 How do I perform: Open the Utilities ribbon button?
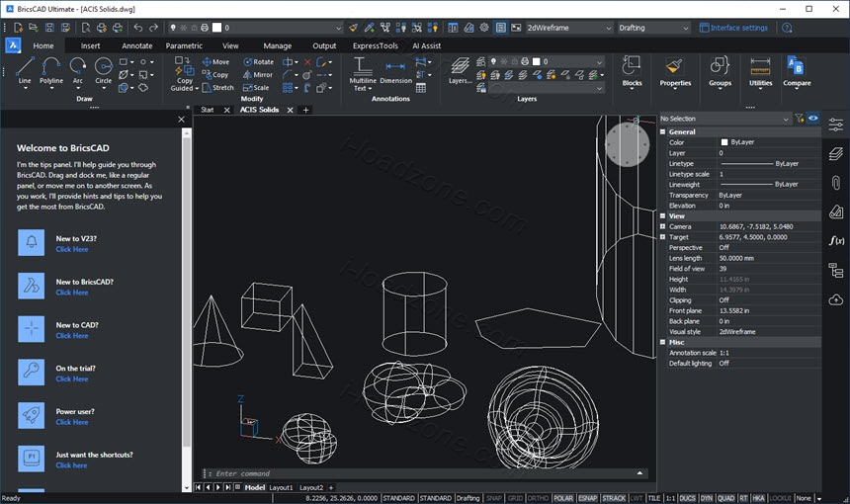coord(761,71)
